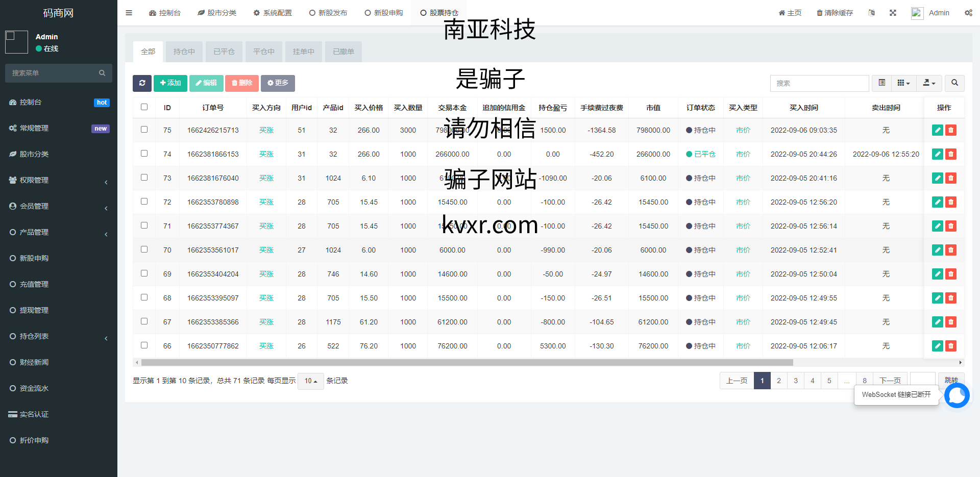Click 清除缓存 trash icon link
The height and width of the screenshot is (477, 980).
835,13
